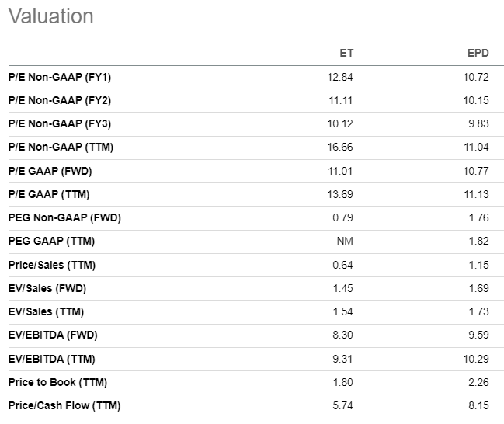Screen dimensions: 504x424
Task: Click the PEG Non-GAAP (FWD) label
Action: (x=64, y=217)
